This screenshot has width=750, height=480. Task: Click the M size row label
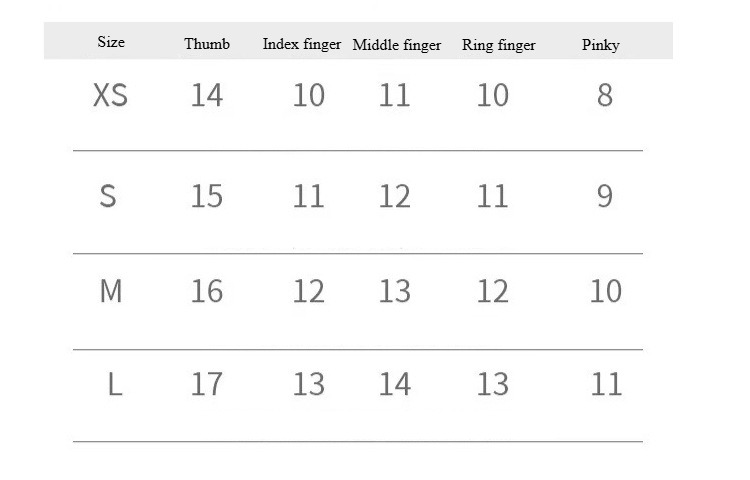[111, 291]
